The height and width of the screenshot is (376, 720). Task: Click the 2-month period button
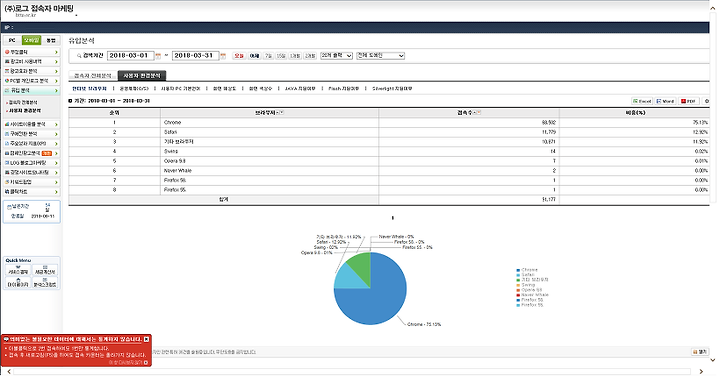[x=310, y=56]
